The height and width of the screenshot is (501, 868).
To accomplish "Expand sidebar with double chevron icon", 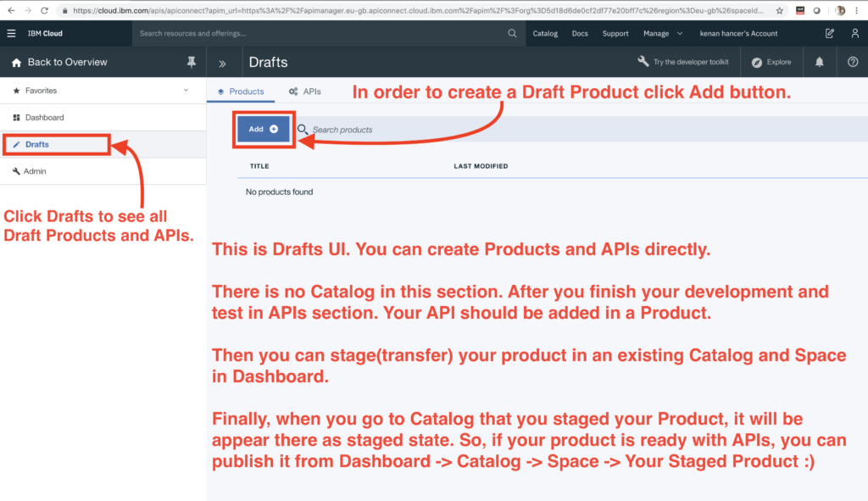I will pyautogui.click(x=222, y=64).
